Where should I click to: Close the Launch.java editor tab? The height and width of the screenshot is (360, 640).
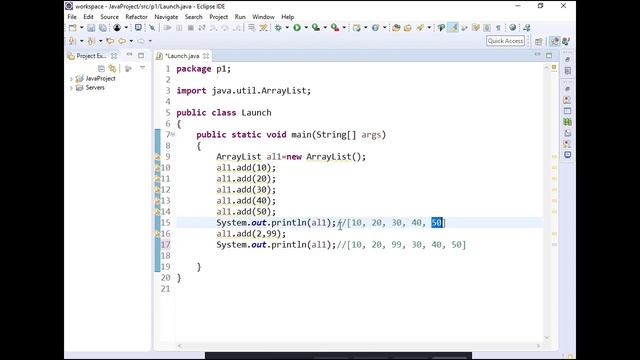[x=206, y=56]
